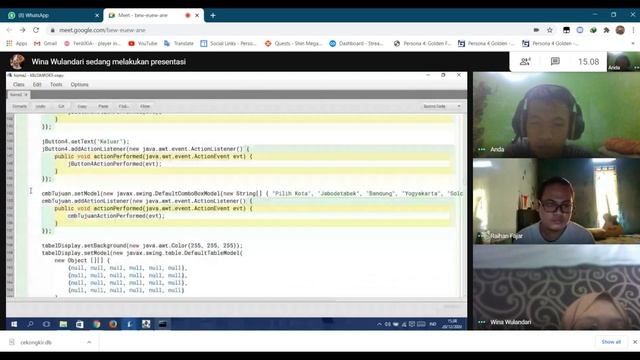Open the Chrome three-dot menu
This screenshot has width=640, height=360.
pyautogui.click(x=633, y=30)
